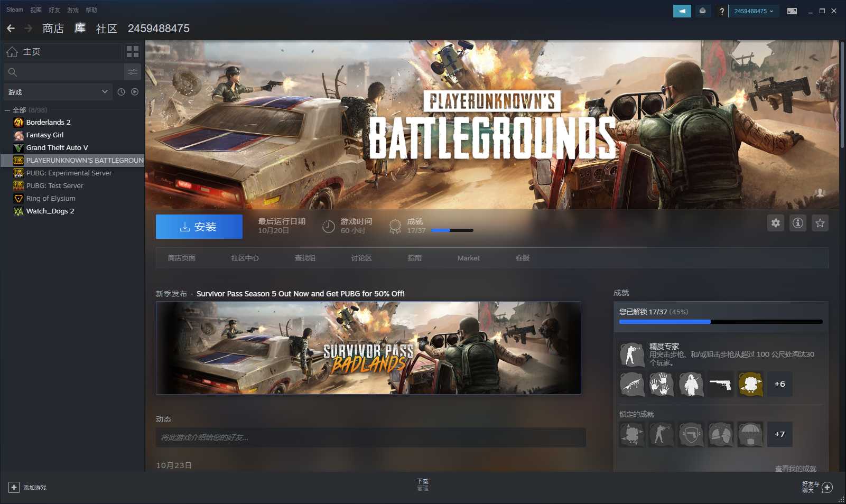846x504 pixels.
Task: Collapse the 全部 games category
Action: [x=7, y=110]
